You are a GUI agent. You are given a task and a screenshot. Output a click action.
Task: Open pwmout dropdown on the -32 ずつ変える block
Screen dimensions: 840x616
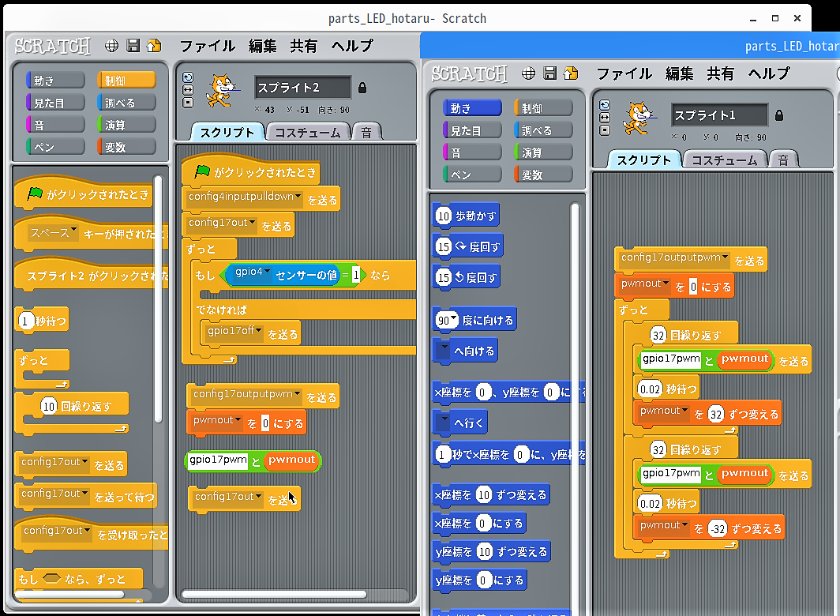pyautogui.click(x=684, y=525)
